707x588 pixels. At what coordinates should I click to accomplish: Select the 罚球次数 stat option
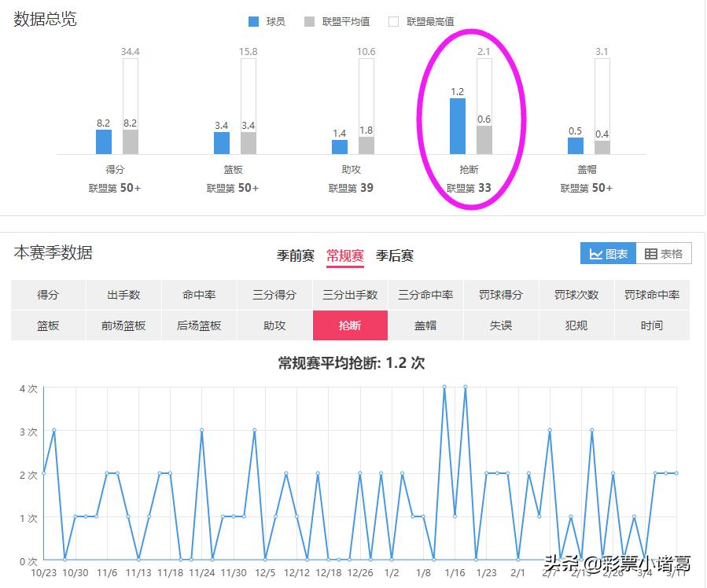tap(576, 294)
